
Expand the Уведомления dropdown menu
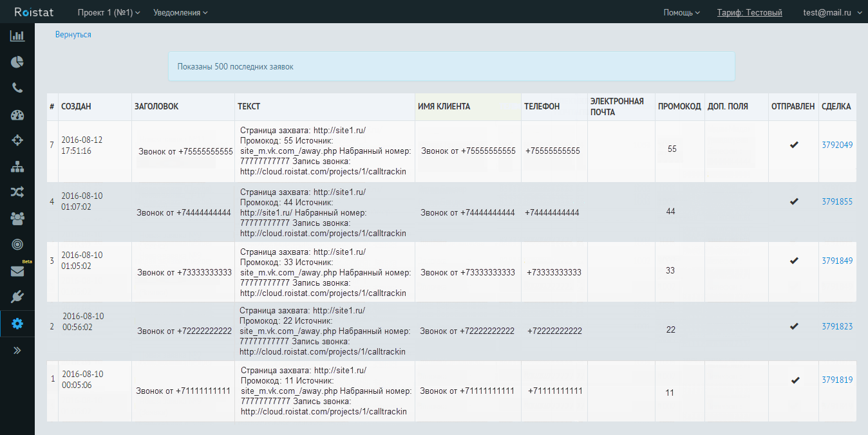(180, 12)
